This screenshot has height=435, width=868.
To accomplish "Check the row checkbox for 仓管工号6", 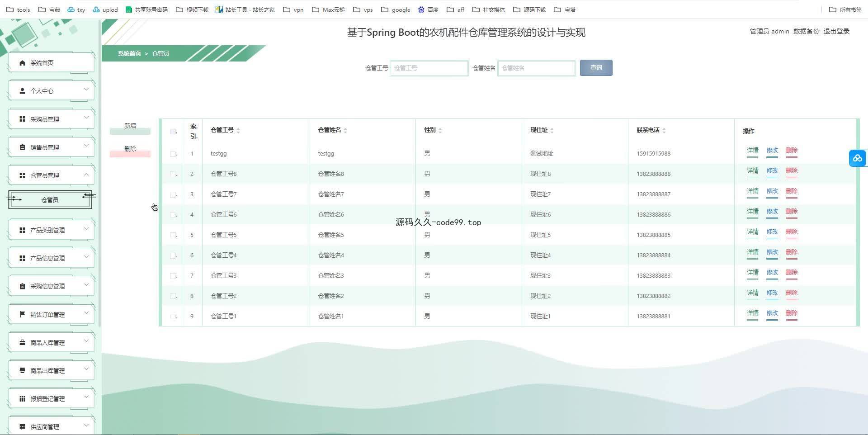I will (x=173, y=215).
